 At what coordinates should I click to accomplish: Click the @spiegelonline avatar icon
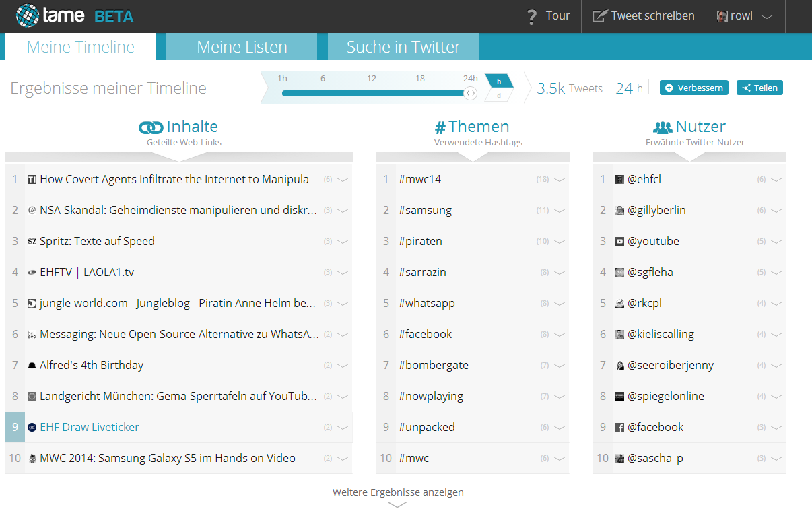[620, 397]
